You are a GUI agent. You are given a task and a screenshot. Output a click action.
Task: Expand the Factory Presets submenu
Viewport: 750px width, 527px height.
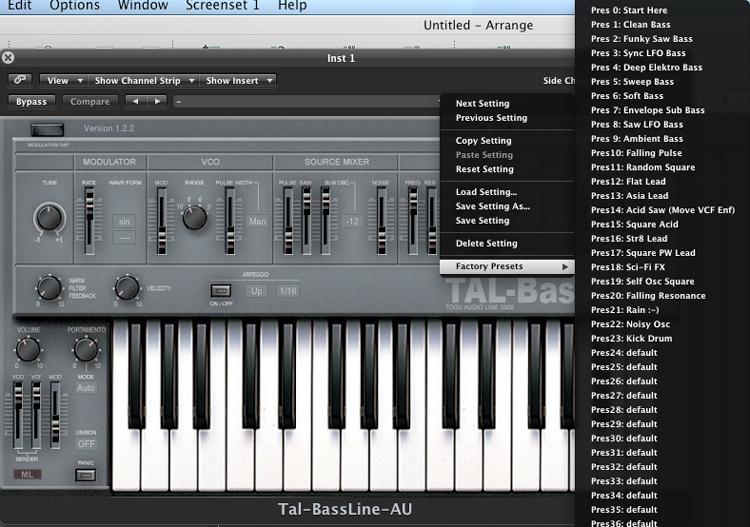point(507,266)
